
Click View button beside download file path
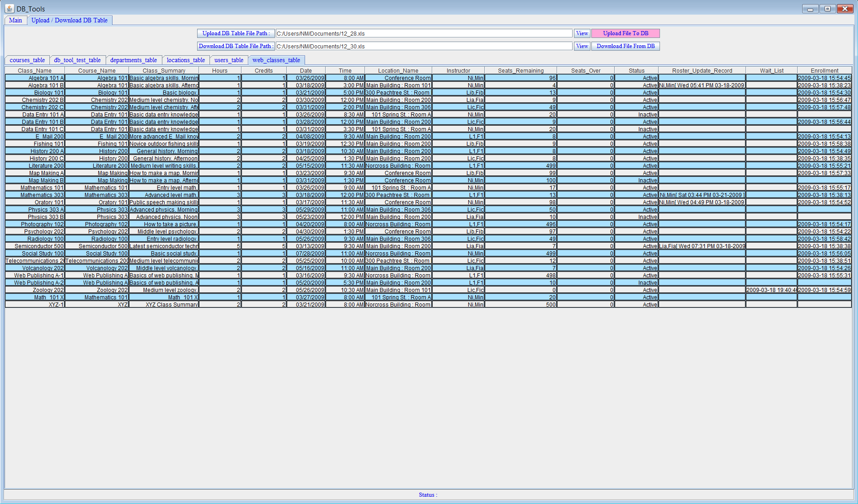[582, 46]
